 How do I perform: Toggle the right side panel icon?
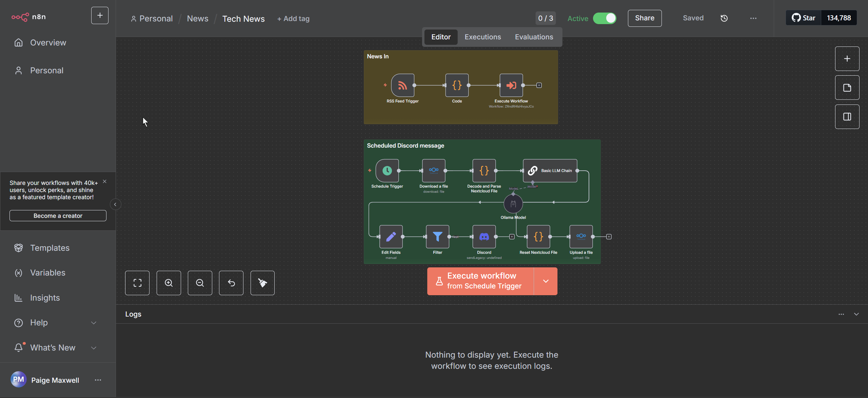click(847, 117)
